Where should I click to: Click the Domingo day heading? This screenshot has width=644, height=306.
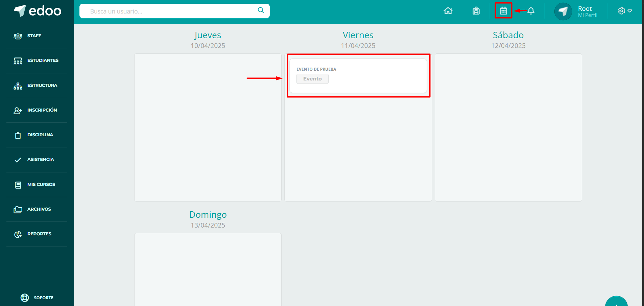208,215
